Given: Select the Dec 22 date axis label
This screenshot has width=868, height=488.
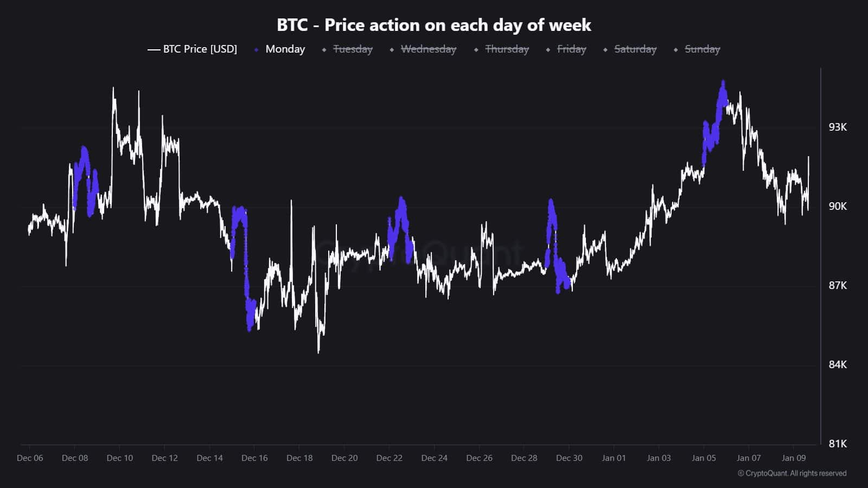Looking at the screenshot, I should point(389,458).
